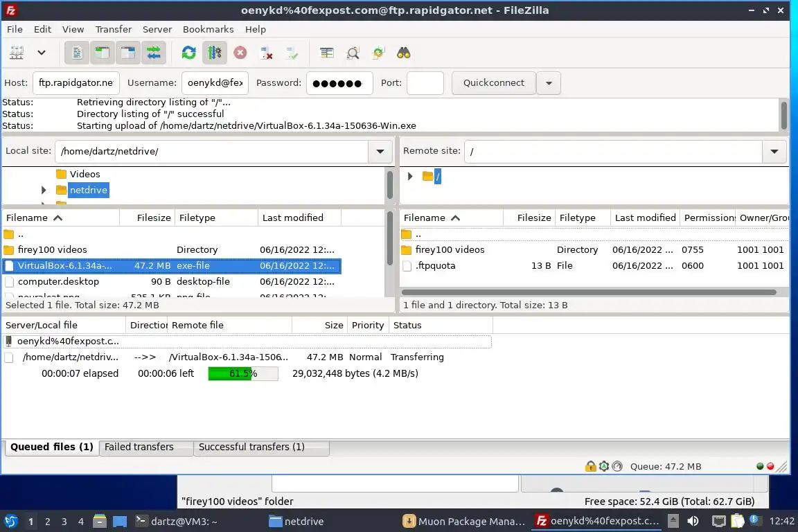Open the Local site path dropdown

pos(380,151)
